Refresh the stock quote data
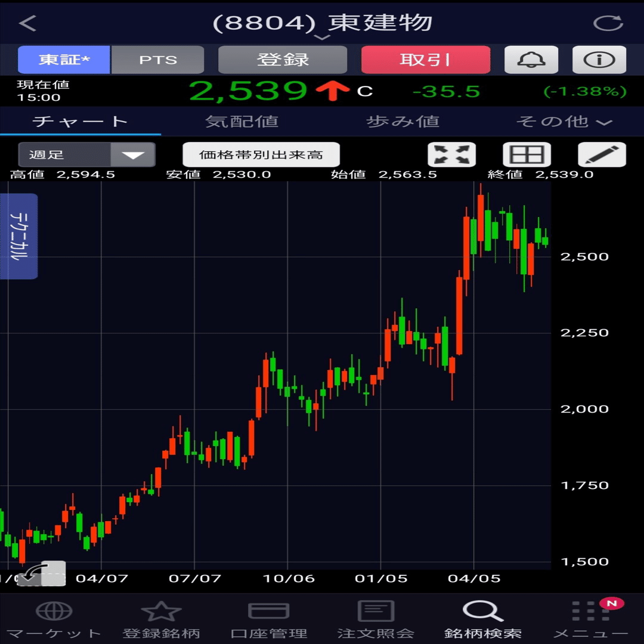 (x=608, y=23)
